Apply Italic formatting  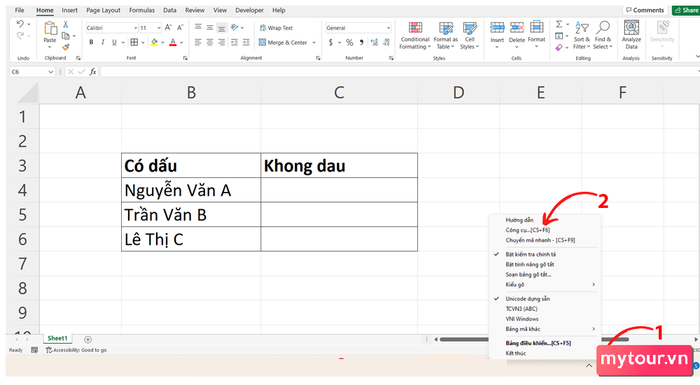point(103,42)
